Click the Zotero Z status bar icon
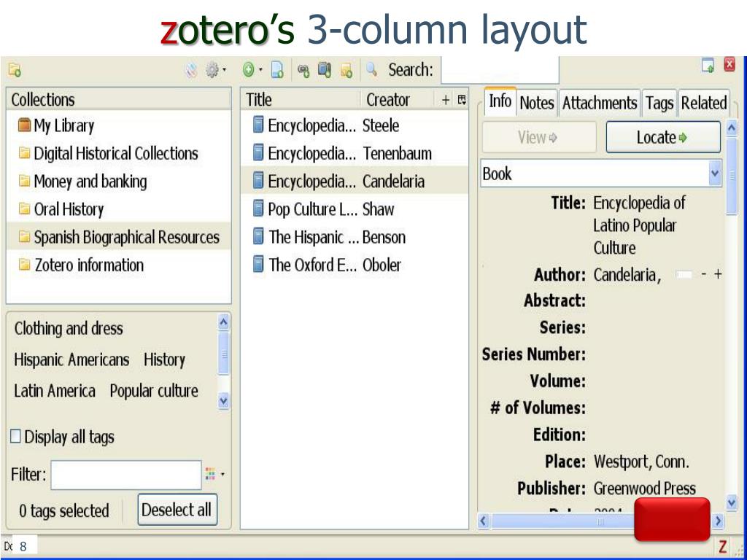 723,545
